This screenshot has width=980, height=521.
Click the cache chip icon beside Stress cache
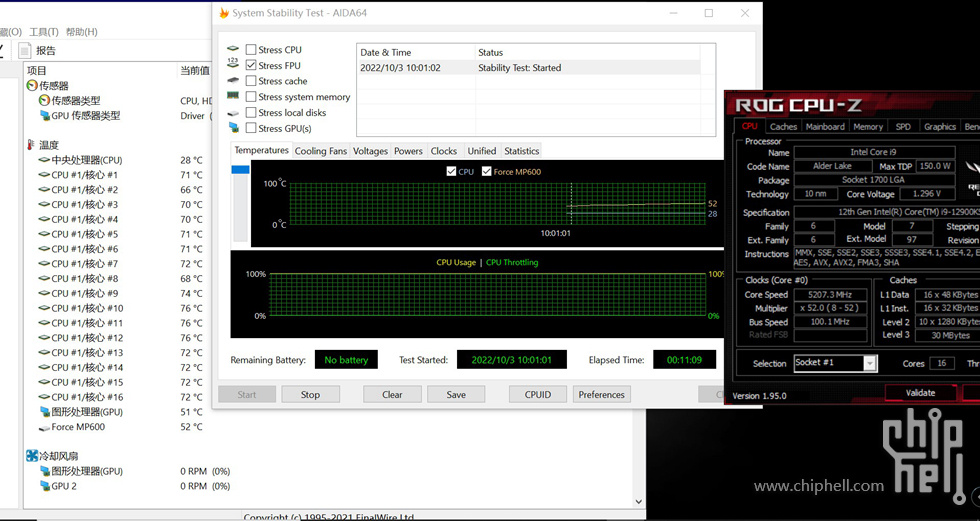[233, 80]
